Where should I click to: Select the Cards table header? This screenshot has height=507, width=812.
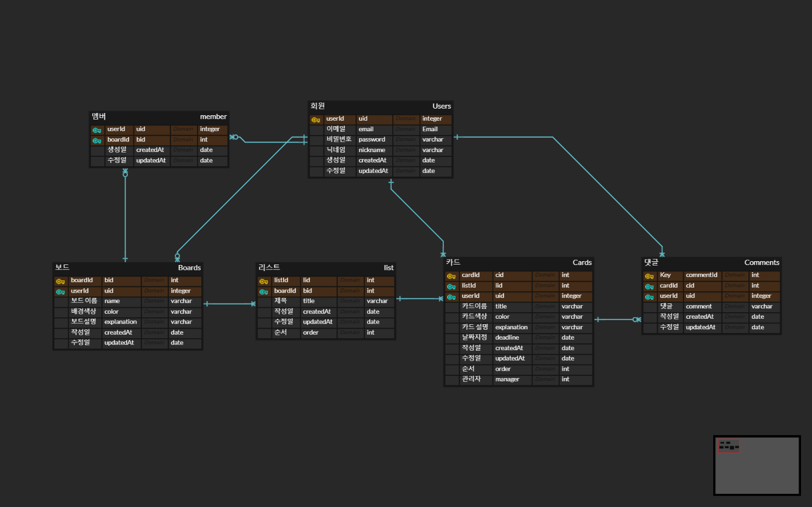pos(518,262)
